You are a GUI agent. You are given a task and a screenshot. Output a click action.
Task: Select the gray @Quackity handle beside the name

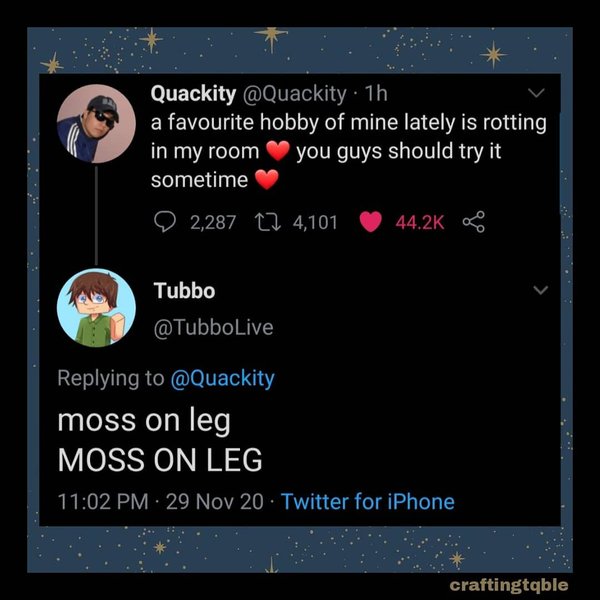pyautogui.click(x=295, y=94)
